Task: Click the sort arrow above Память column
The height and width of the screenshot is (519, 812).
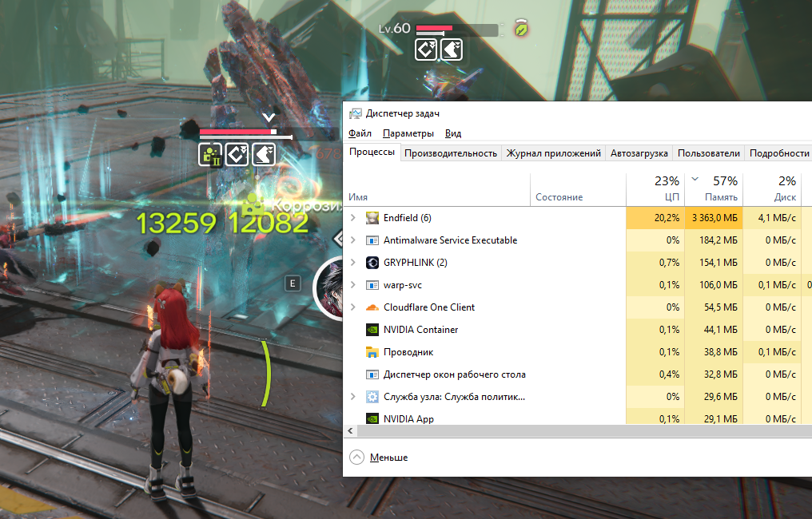Action: coord(695,179)
